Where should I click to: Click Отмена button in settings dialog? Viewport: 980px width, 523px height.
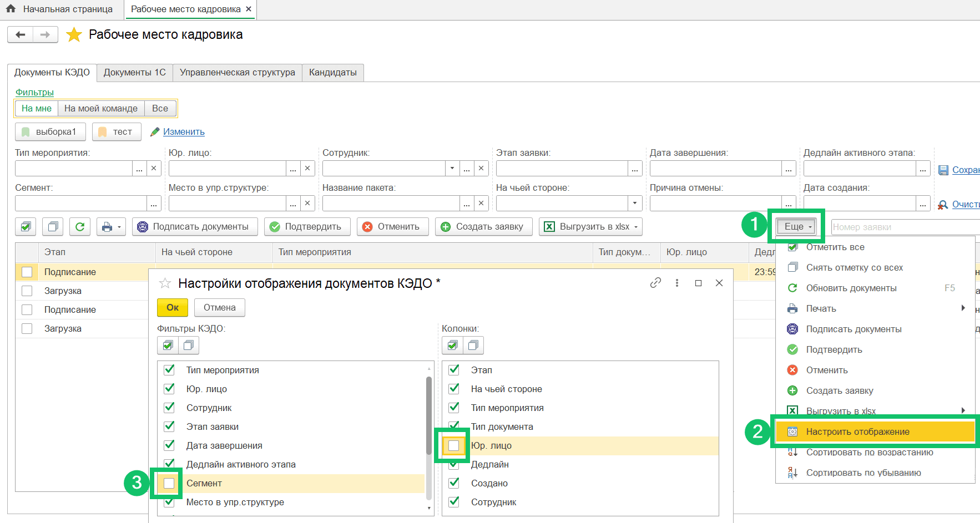(220, 307)
